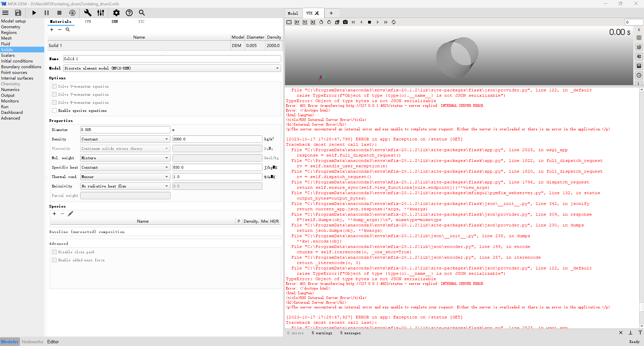Open the Model dropdown showing Discrete element model
644x346 pixels.
(x=172, y=68)
